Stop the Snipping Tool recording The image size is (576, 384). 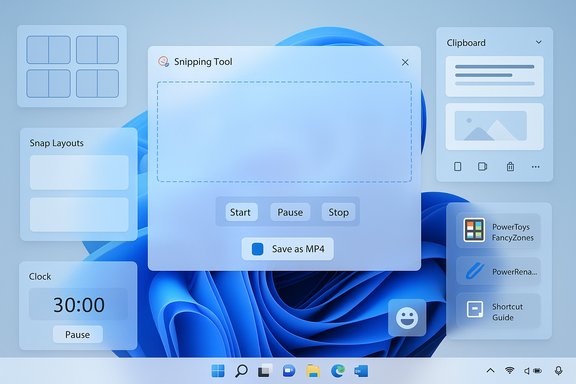(x=338, y=212)
